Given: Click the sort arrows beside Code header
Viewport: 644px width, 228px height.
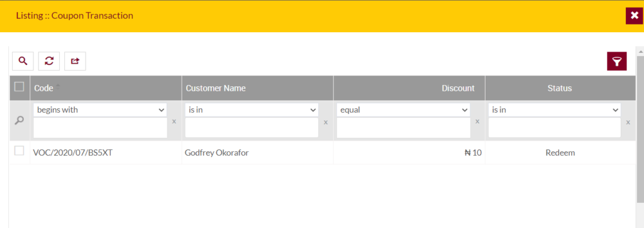Looking at the screenshot, I should click(58, 88).
